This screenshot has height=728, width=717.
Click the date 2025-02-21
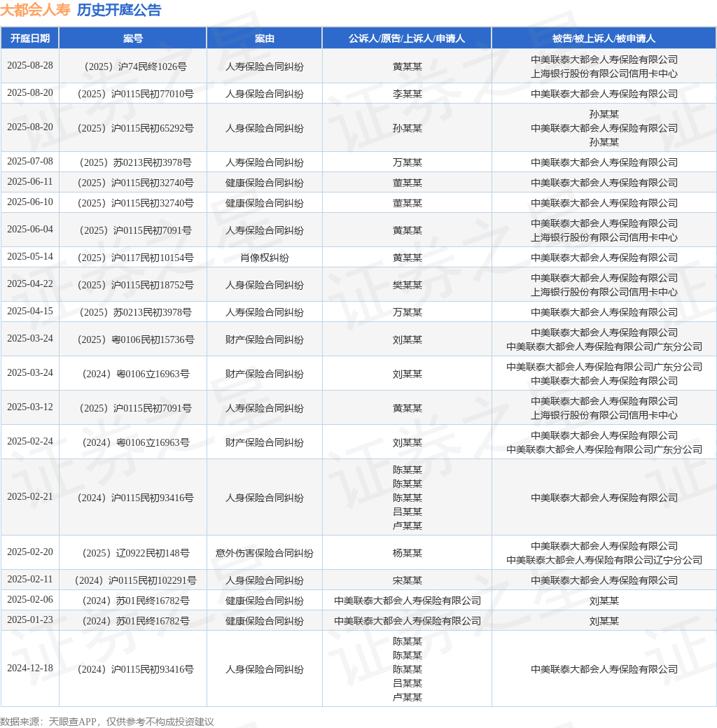point(29,497)
